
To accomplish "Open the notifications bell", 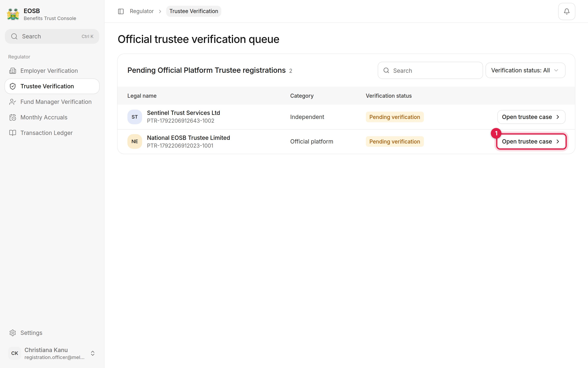I will pyautogui.click(x=566, y=11).
